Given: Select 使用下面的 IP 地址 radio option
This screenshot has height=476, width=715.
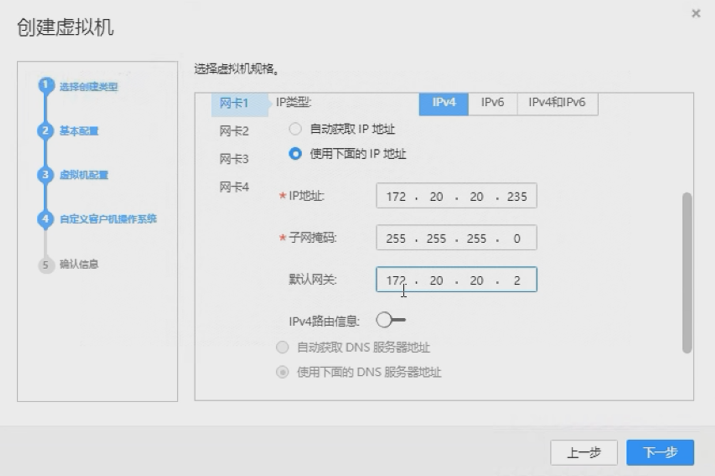Looking at the screenshot, I should 295,154.
